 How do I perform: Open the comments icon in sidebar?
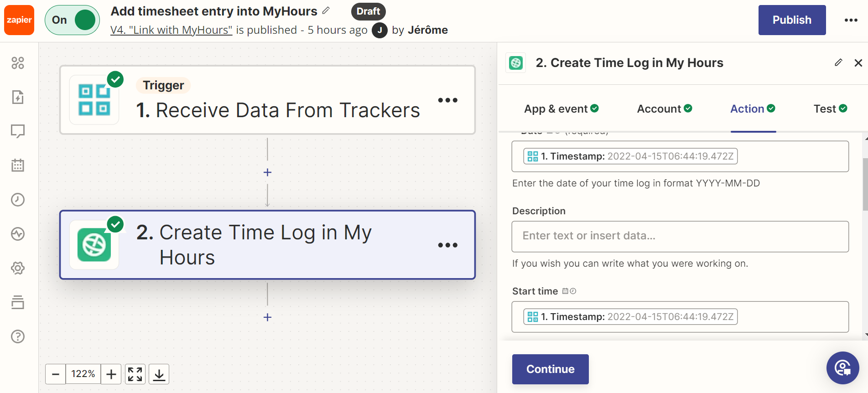[x=18, y=131]
